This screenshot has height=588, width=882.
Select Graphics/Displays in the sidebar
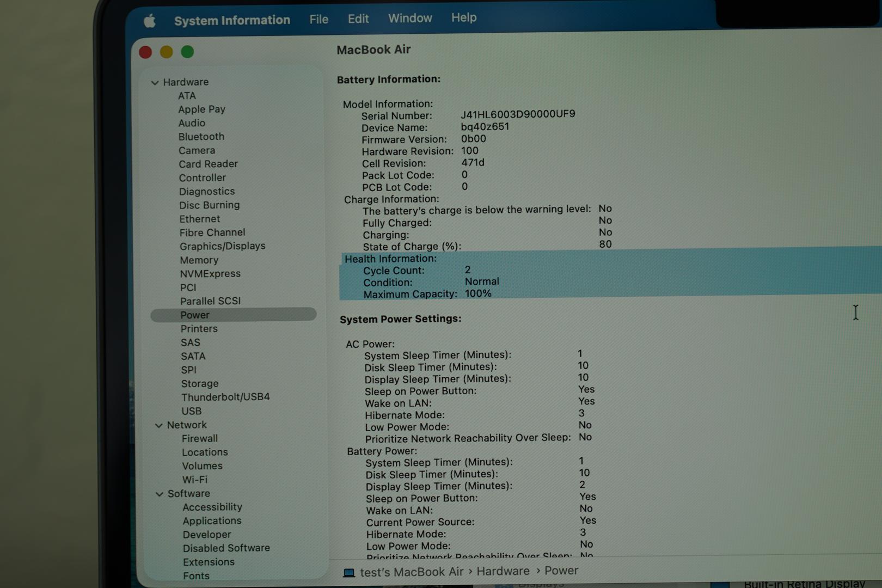222,246
